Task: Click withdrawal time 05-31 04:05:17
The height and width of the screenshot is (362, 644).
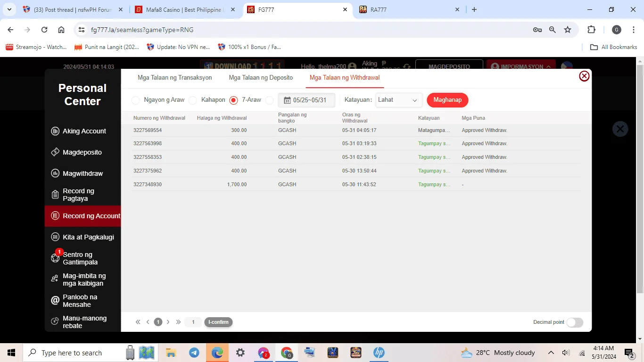Action: (x=359, y=130)
